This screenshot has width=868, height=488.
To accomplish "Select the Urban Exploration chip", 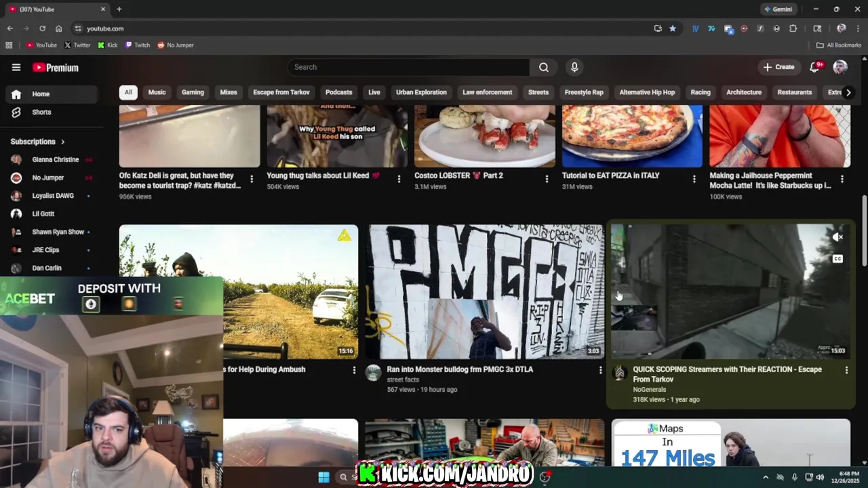I will [421, 92].
